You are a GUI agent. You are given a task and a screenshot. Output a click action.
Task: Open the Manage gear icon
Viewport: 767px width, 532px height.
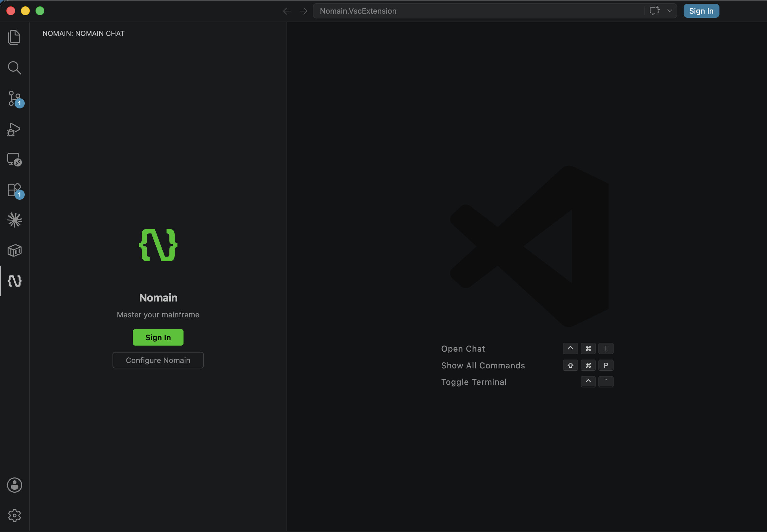14,515
